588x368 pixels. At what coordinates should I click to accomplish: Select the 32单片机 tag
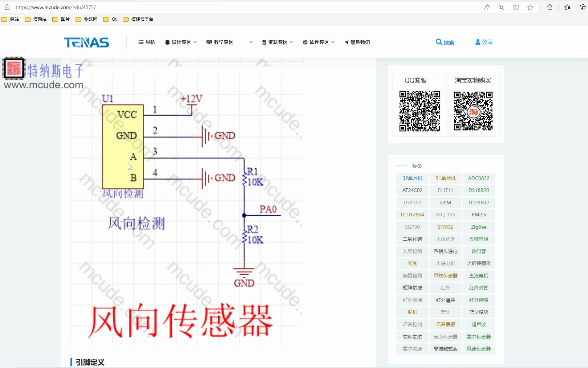tap(412, 178)
